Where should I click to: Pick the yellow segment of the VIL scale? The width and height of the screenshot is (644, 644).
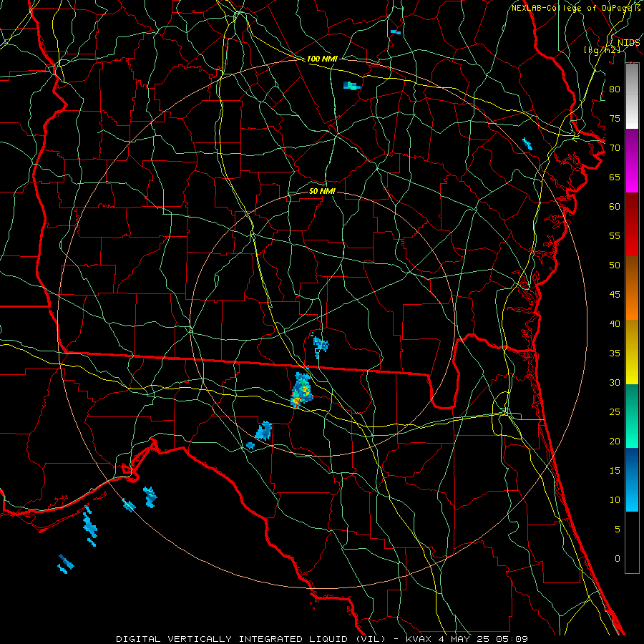click(632, 352)
